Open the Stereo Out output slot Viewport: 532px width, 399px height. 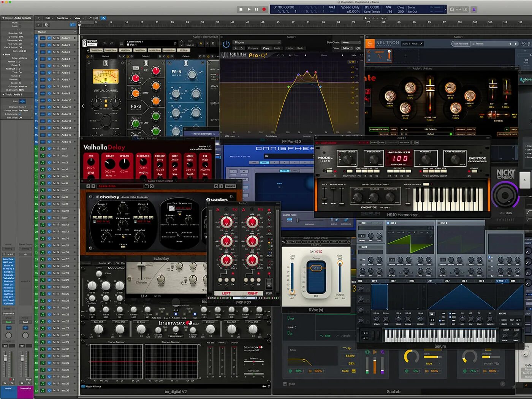point(8,313)
